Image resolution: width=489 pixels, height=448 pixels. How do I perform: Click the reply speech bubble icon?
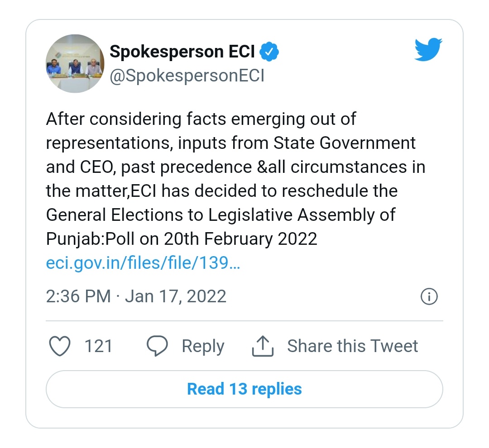158,346
